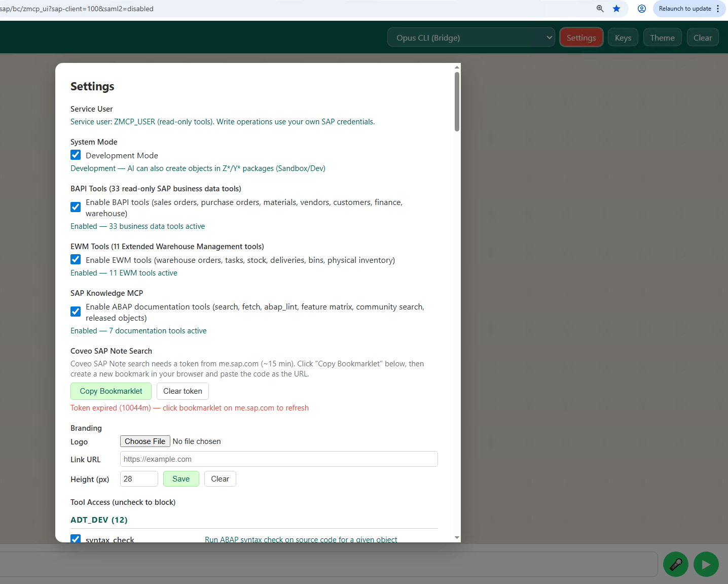Click Choose File for Logo
This screenshot has width=728, height=584.
coord(145,441)
